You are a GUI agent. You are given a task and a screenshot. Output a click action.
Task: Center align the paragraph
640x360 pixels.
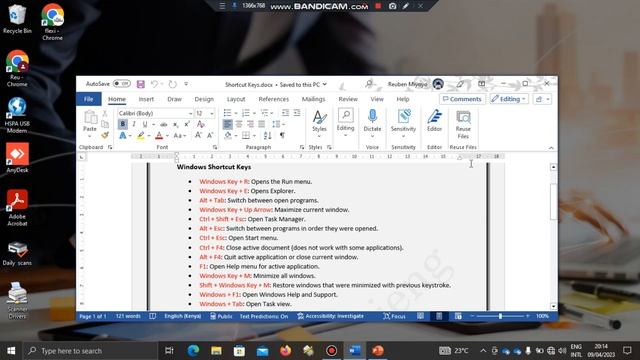(239, 124)
